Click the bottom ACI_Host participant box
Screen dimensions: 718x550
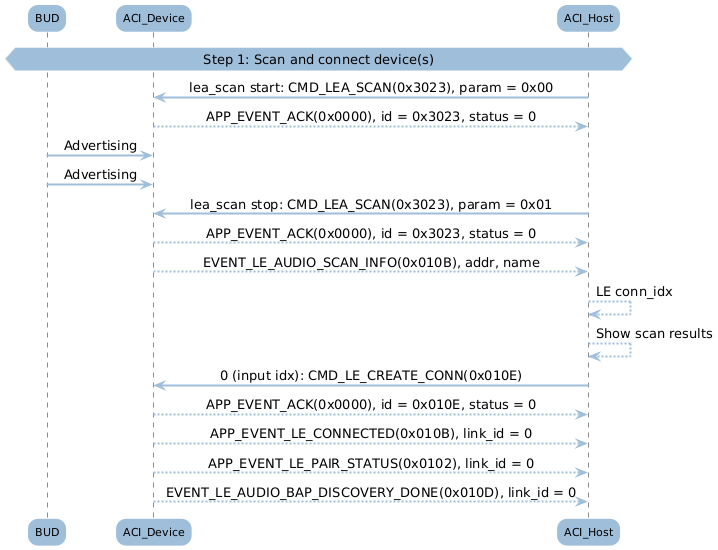coord(588,532)
